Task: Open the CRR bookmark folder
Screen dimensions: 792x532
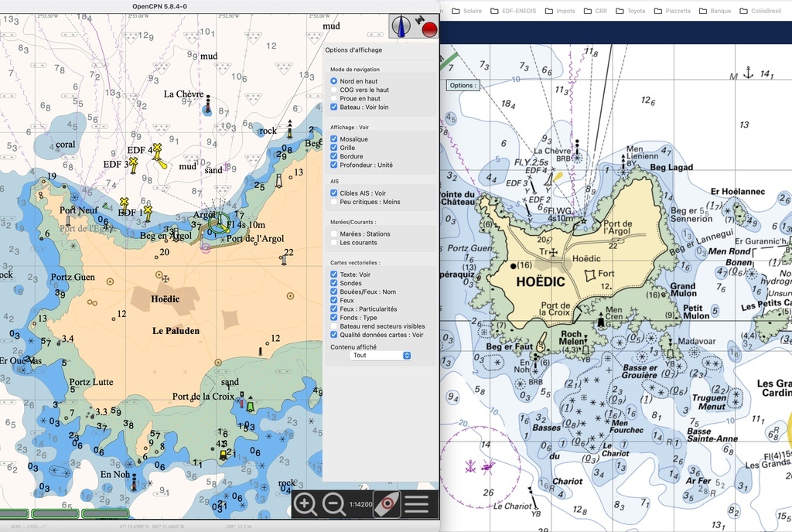Action: click(596, 11)
